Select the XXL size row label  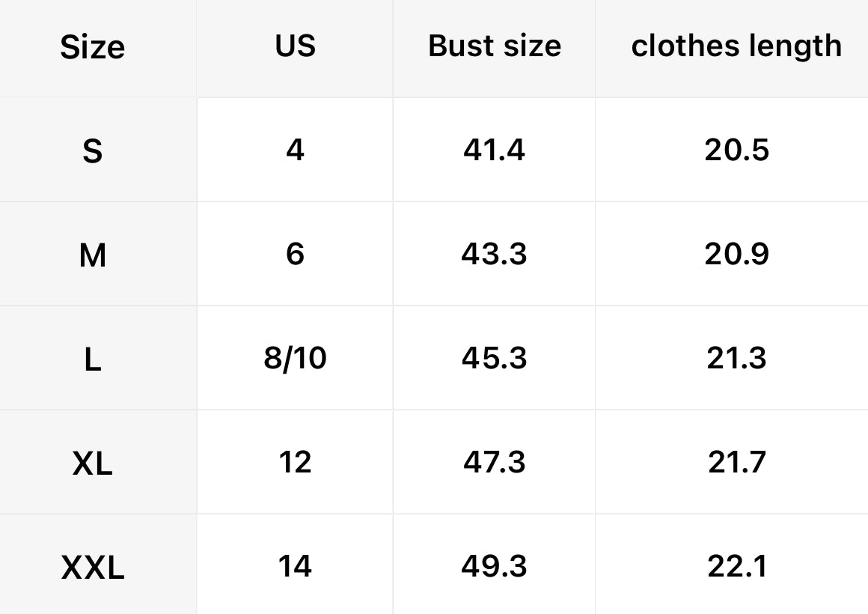92,568
